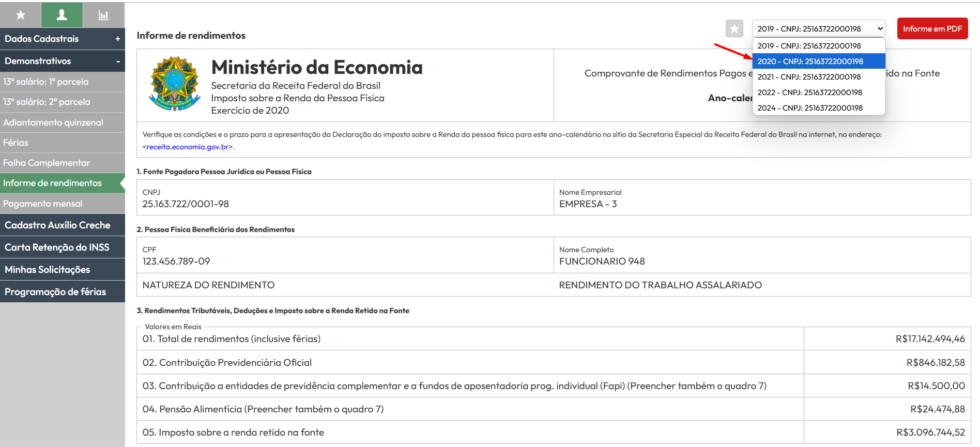Image resolution: width=980 pixels, height=447 pixels.
Task: Click the name FUNCIONARIO 948
Action: pos(602,261)
